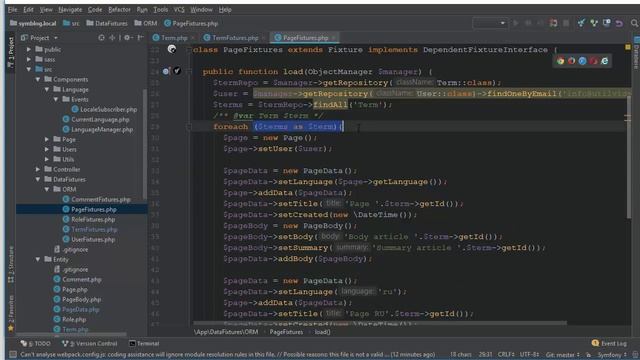Click the status bar tool windows toggle icon
This screenshot has width=640, height=360.
[13, 354]
